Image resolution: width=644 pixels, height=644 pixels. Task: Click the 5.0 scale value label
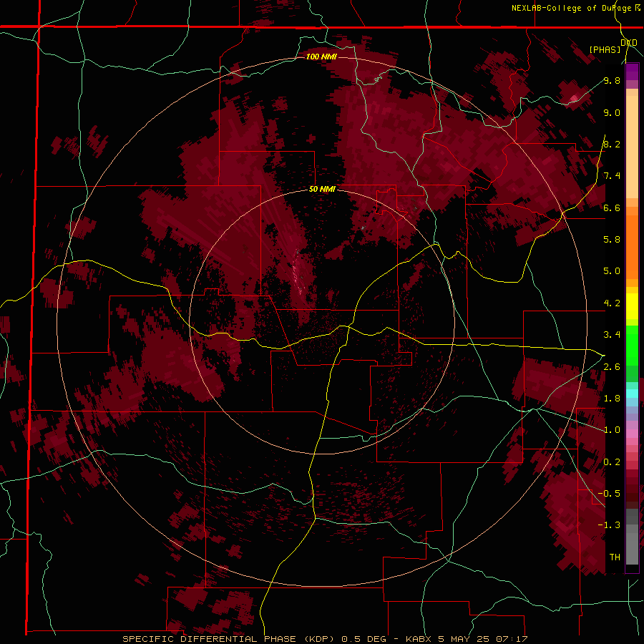(x=612, y=271)
